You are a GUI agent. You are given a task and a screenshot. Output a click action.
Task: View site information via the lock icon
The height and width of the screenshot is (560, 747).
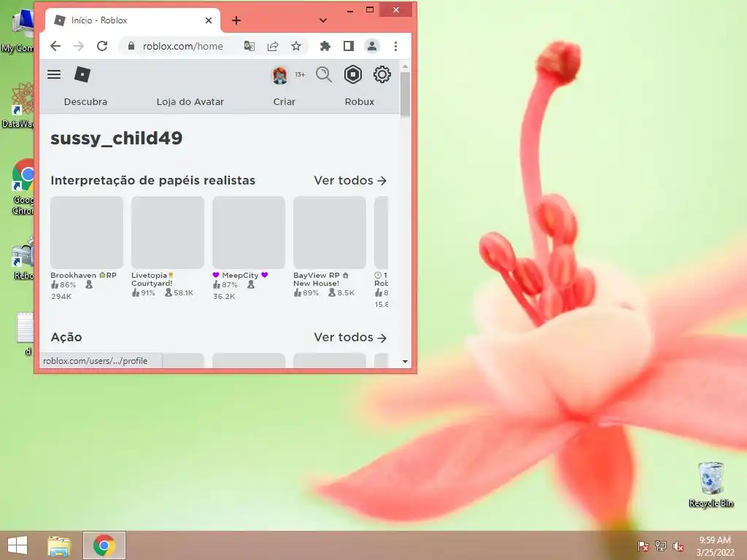[x=131, y=46]
